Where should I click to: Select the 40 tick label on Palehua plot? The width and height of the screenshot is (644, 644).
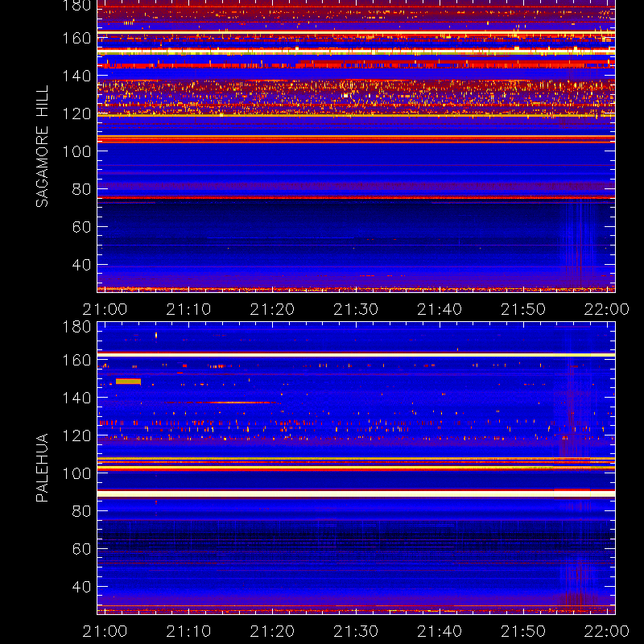[81, 587]
